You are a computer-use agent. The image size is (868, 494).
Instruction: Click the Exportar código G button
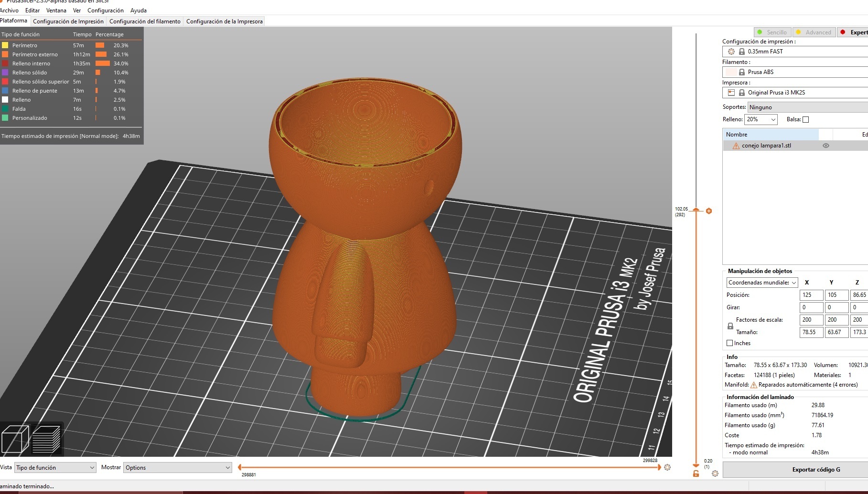[x=815, y=469]
